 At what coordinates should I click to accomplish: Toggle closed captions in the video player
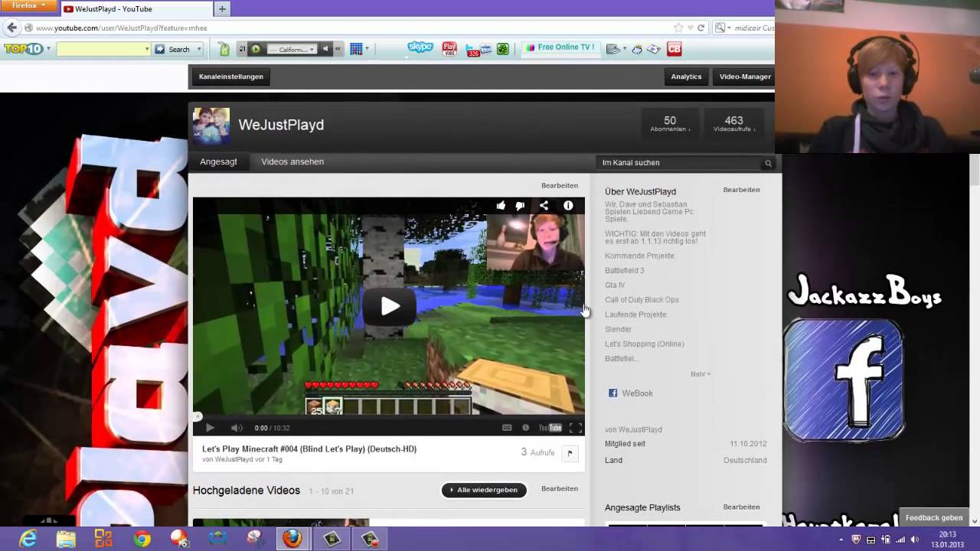point(507,428)
